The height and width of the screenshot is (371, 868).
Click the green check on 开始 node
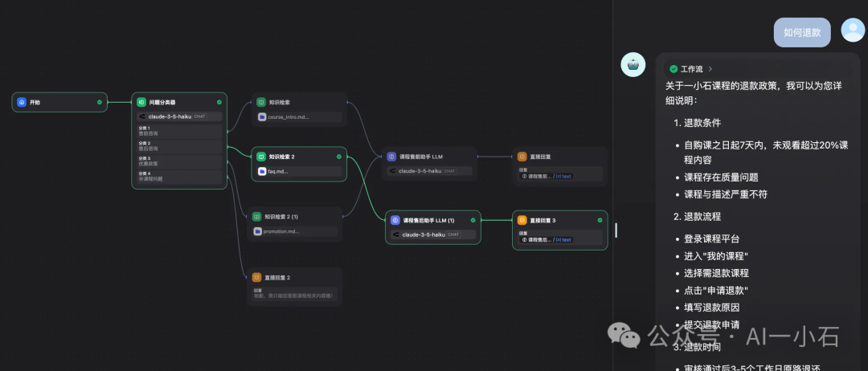click(100, 102)
